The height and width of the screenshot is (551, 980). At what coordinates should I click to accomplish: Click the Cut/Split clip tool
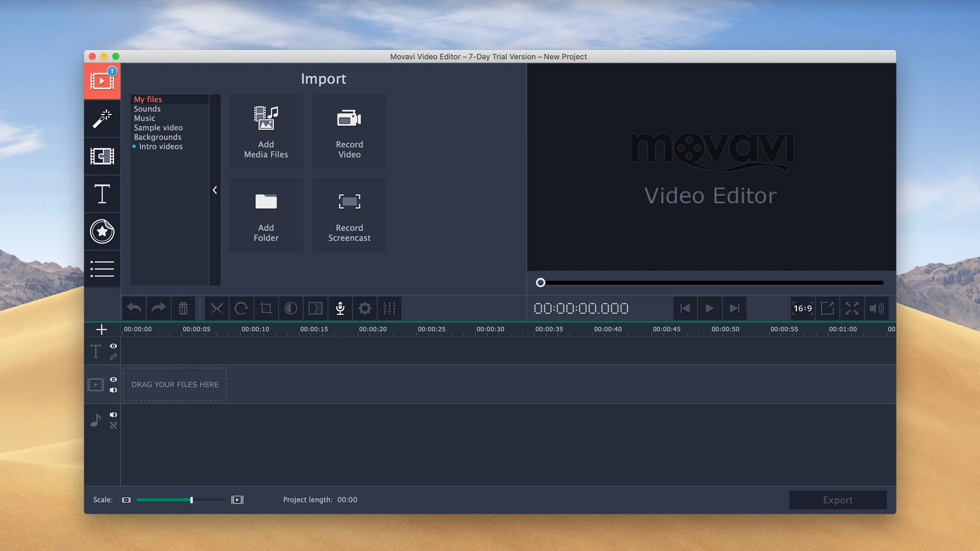click(x=215, y=308)
